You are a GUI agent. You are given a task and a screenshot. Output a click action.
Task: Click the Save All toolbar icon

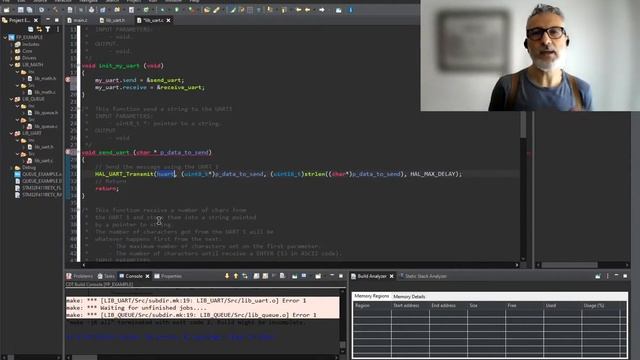click(x=29, y=10)
